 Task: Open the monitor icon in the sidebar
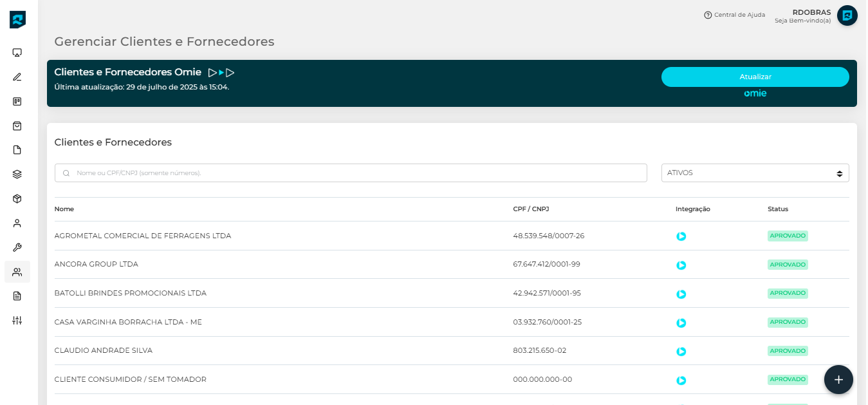(17, 53)
